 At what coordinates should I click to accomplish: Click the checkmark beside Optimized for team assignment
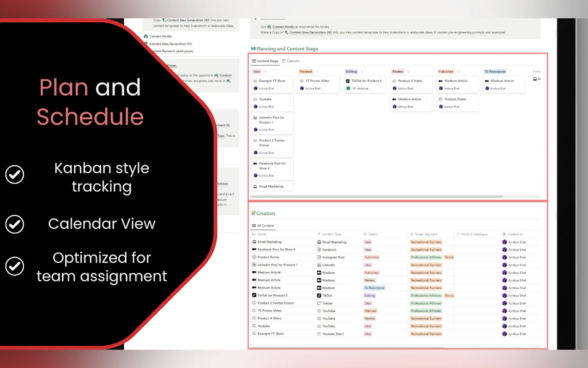[x=15, y=266]
